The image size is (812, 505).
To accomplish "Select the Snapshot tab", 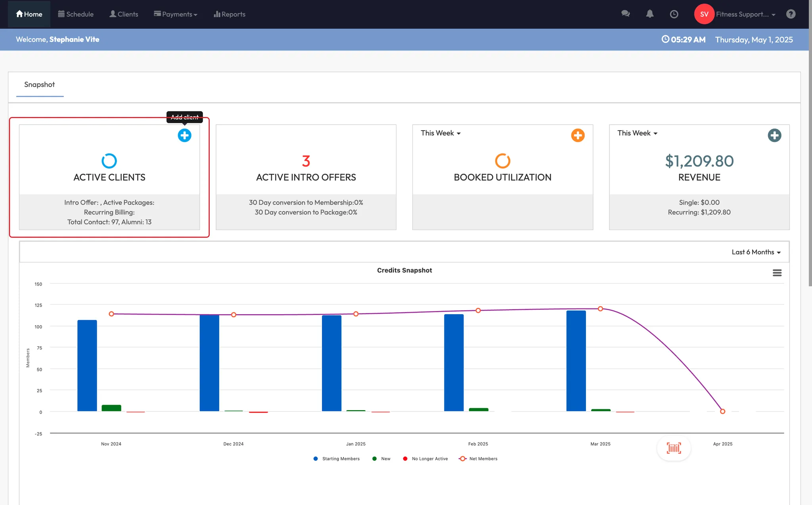I will [39, 84].
